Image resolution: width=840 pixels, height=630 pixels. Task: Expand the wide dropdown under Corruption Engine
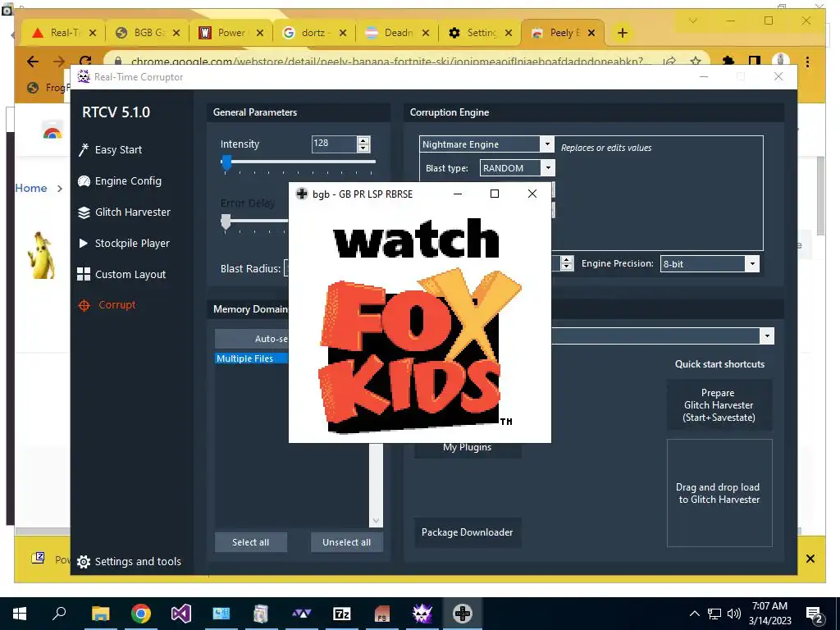[x=767, y=336]
